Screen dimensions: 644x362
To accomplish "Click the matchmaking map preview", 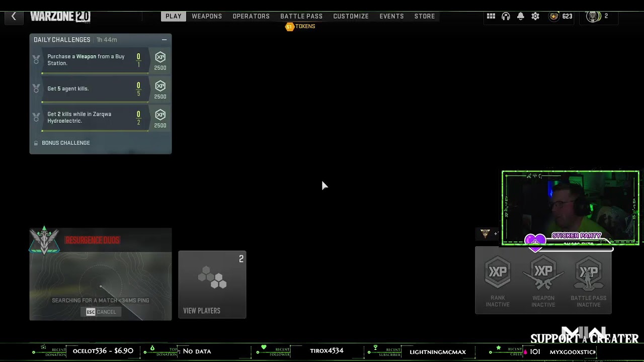I will tap(101, 287).
